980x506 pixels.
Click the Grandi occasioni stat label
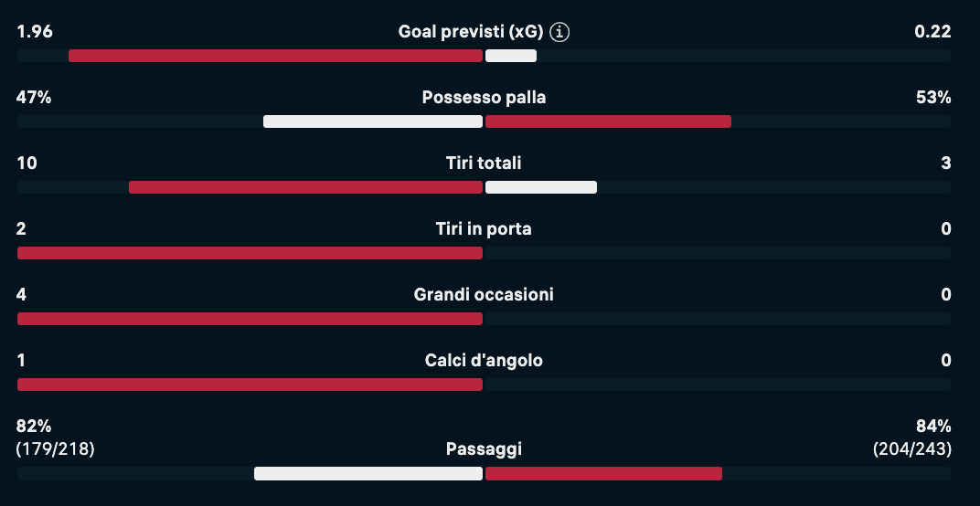[x=484, y=295]
